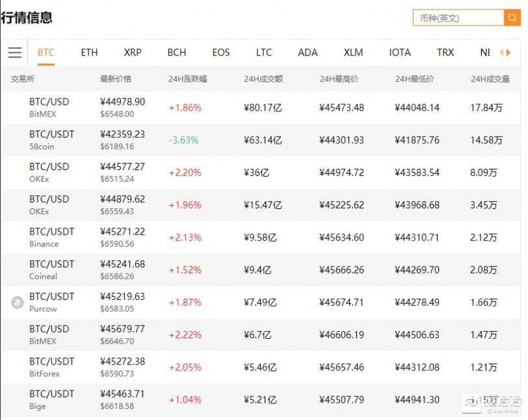Open the BTC/USDT BitForex row
This screenshot has width=528, height=420.
click(x=260, y=367)
